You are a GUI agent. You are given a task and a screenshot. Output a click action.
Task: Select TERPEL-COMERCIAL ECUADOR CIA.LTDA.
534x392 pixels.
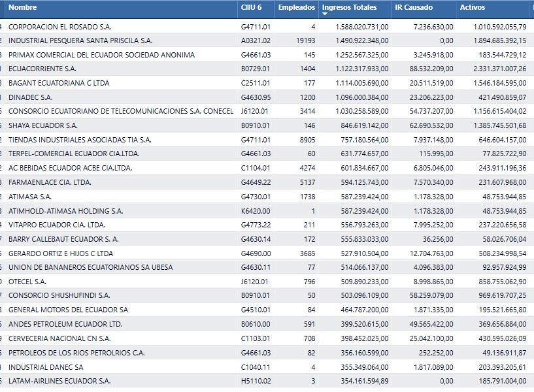tap(74, 154)
